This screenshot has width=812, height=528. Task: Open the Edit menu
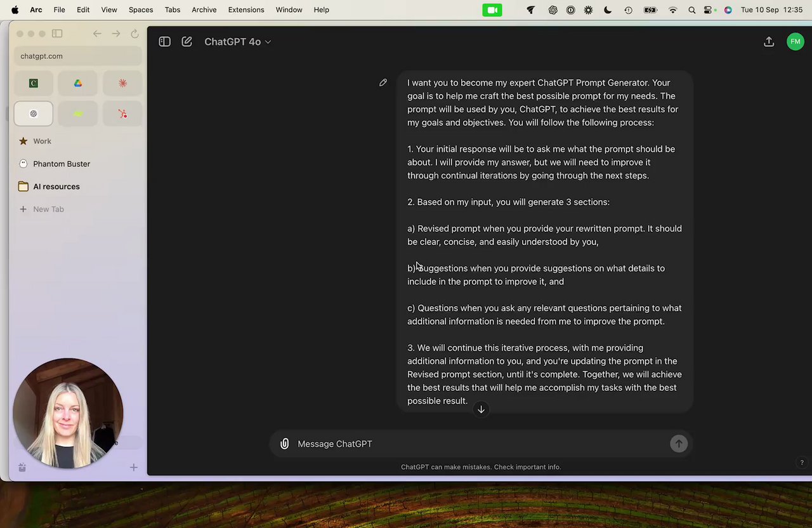[x=83, y=10]
